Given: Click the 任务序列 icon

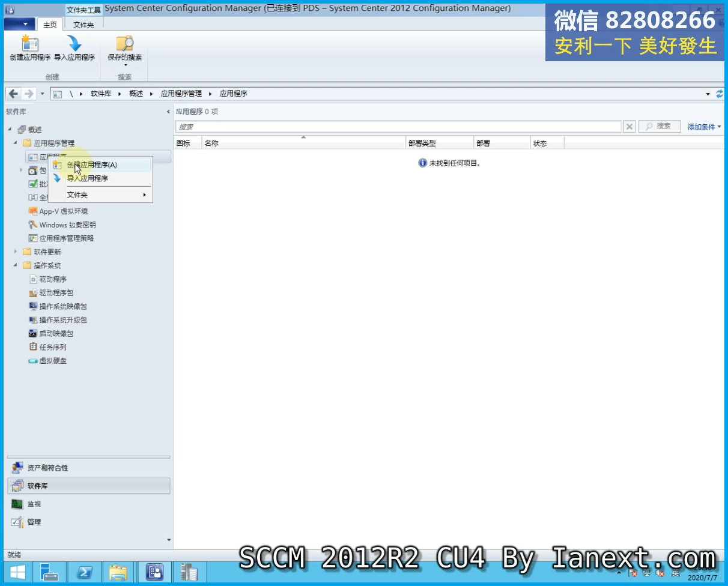Looking at the screenshot, I should coord(34,347).
